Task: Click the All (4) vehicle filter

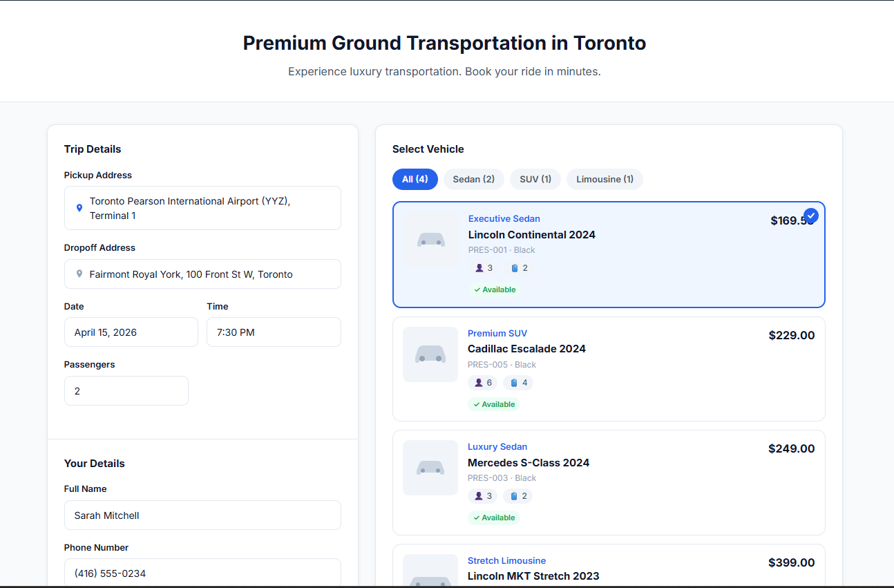Action: point(415,179)
